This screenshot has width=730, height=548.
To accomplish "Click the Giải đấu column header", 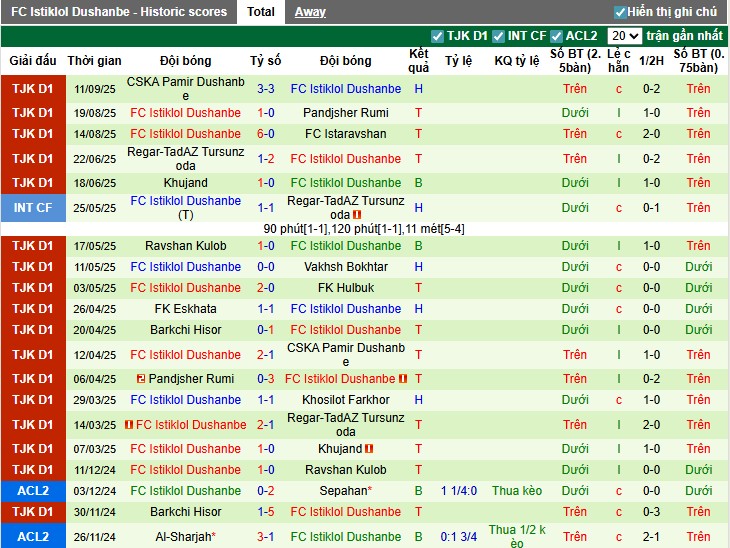I will [33, 61].
